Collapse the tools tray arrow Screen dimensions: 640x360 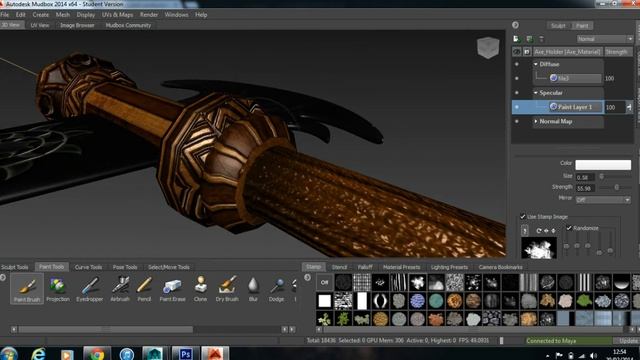3,278
